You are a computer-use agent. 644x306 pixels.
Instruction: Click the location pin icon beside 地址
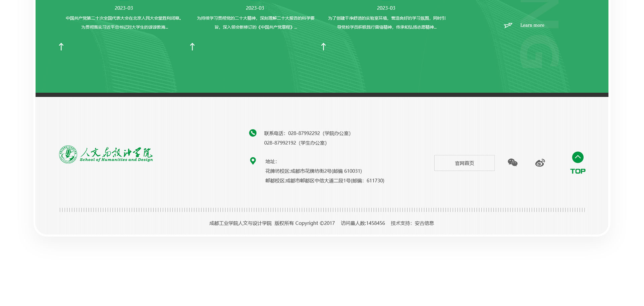coord(253,161)
